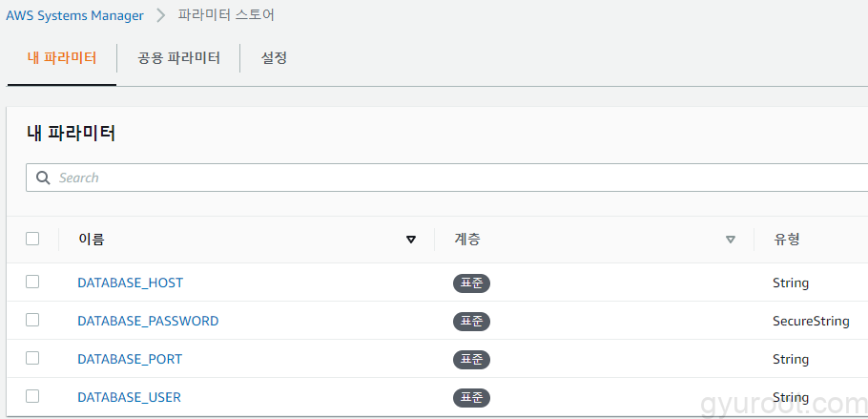Screen dimensions: 868x419
Task: Tick the DATABASE_PORT row checkbox
Action: 32,358
